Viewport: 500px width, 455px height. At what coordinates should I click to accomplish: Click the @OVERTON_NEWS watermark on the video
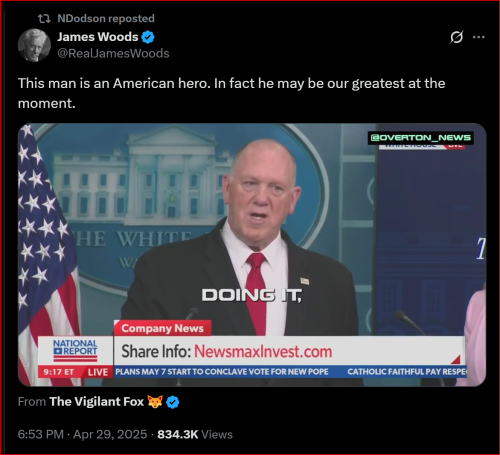click(x=421, y=138)
